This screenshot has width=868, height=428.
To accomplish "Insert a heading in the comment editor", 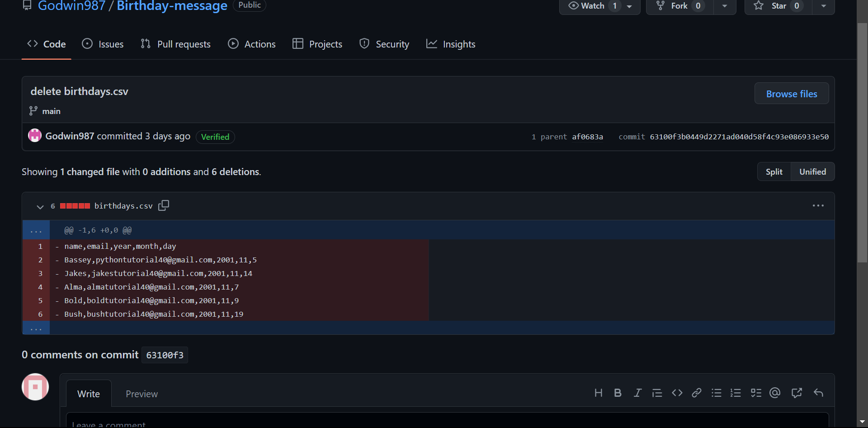I will [599, 393].
